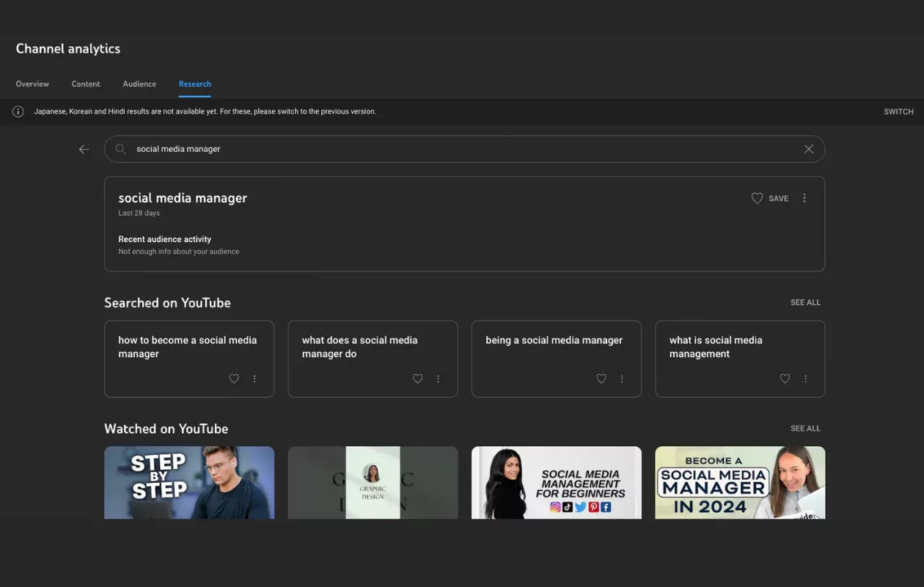
Task: Save 'social media manager' with heart icon
Action: 757,198
